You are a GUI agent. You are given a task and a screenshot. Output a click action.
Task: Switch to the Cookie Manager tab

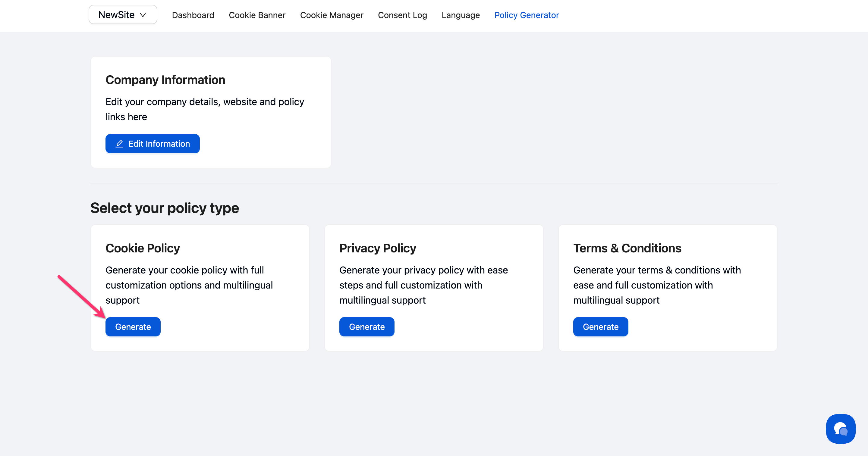(331, 15)
